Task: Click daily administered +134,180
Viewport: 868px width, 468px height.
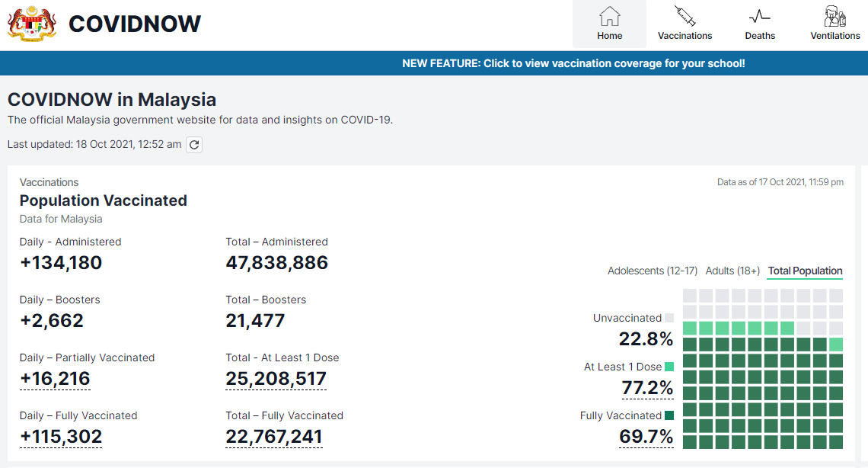Action: click(61, 262)
